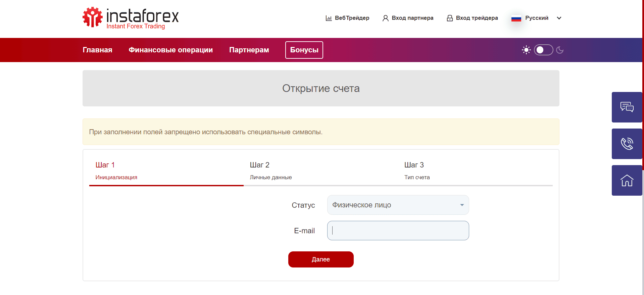The width and height of the screenshot is (644, 295).
Task: Expand the Русский language dropdown chevron
Action: coord(559,18)
